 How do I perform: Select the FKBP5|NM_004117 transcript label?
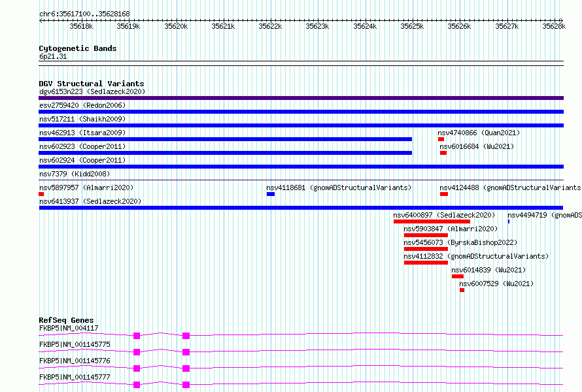[x=69, y=328]
